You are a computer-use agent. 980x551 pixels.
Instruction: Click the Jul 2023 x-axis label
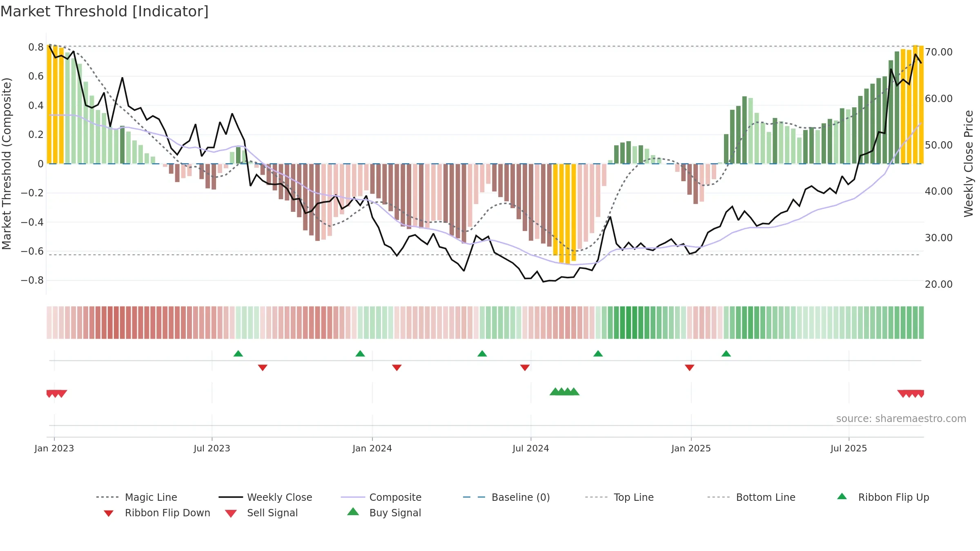coord(212,449)
